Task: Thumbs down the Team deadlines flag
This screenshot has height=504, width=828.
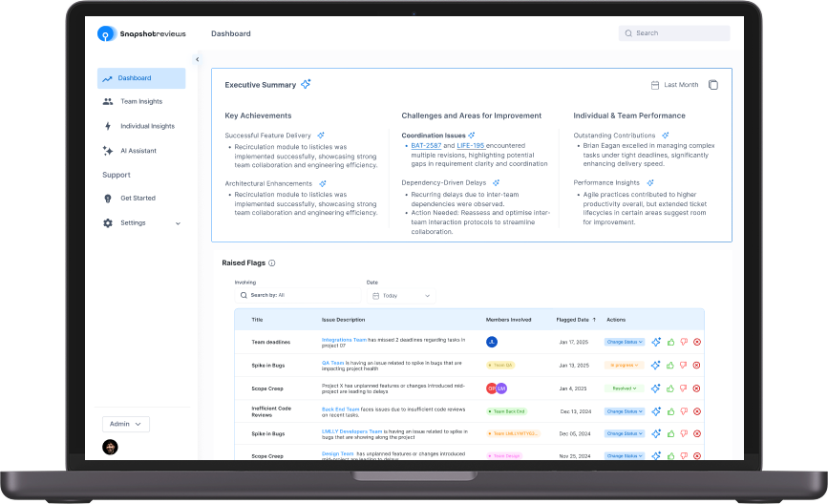Action: pos(684,342)
